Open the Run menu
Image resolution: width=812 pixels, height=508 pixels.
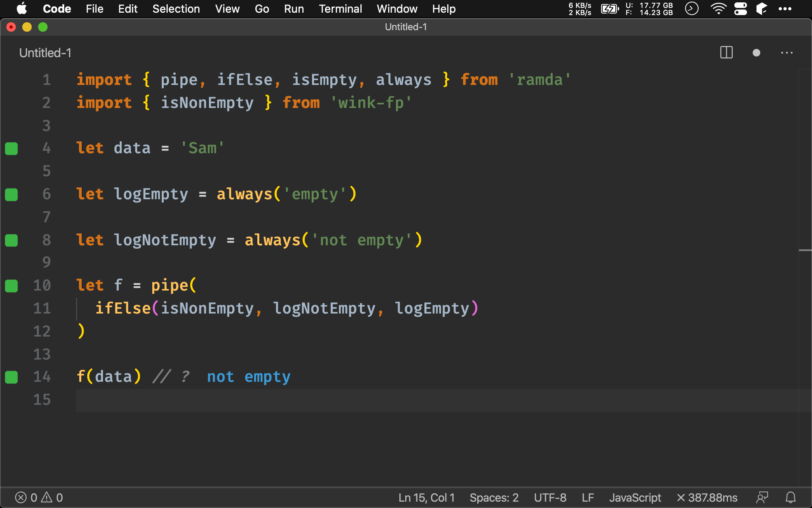pos(294,9)
